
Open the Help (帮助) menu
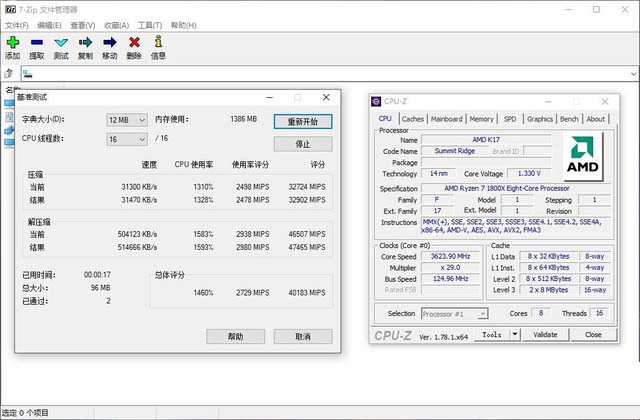[x=183, y=25]
